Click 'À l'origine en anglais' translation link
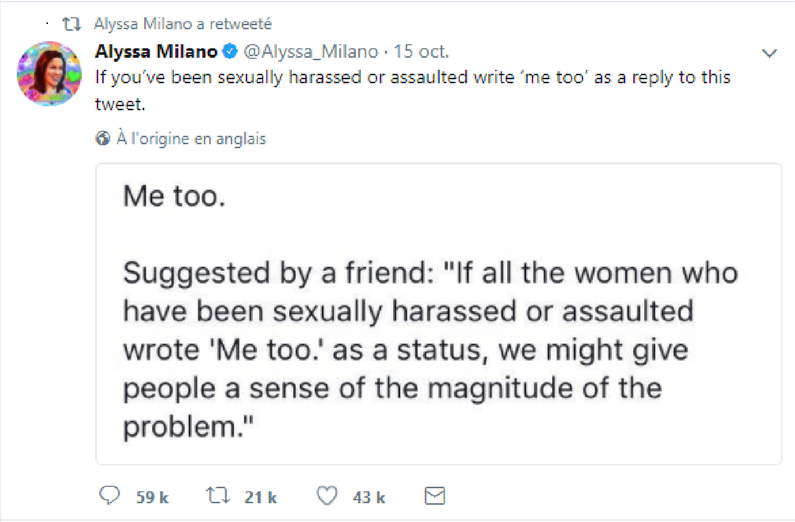Screen dimensions: 795x522 coord(191,138)
